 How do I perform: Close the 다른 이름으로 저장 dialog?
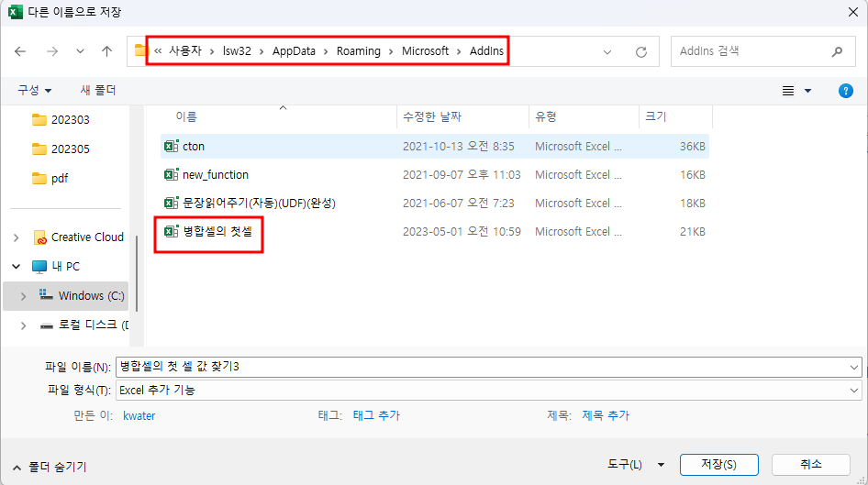click(x=853, y=12)
